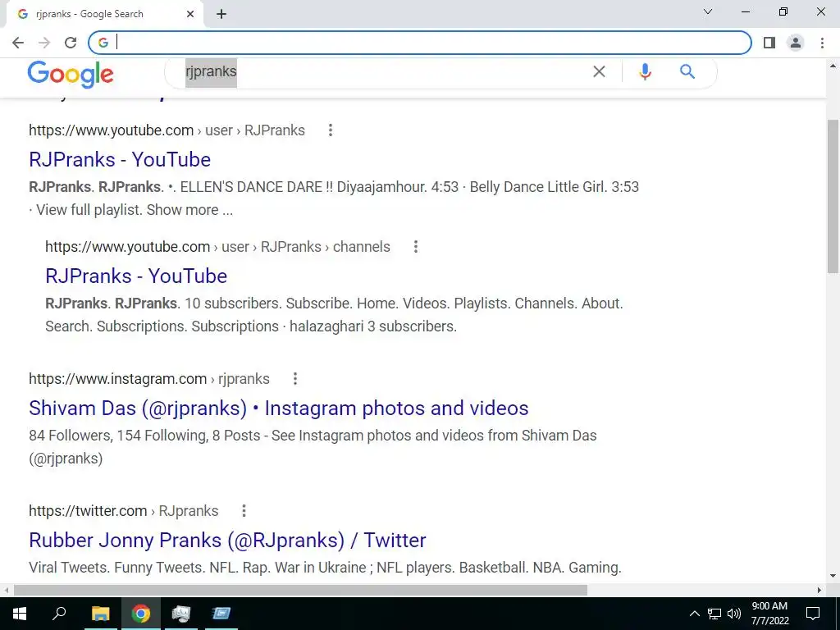Image resolution: width=840 pixels, height=630 pixels.
Task: Open the blue window app on taskbar
Action: [221, 614]
